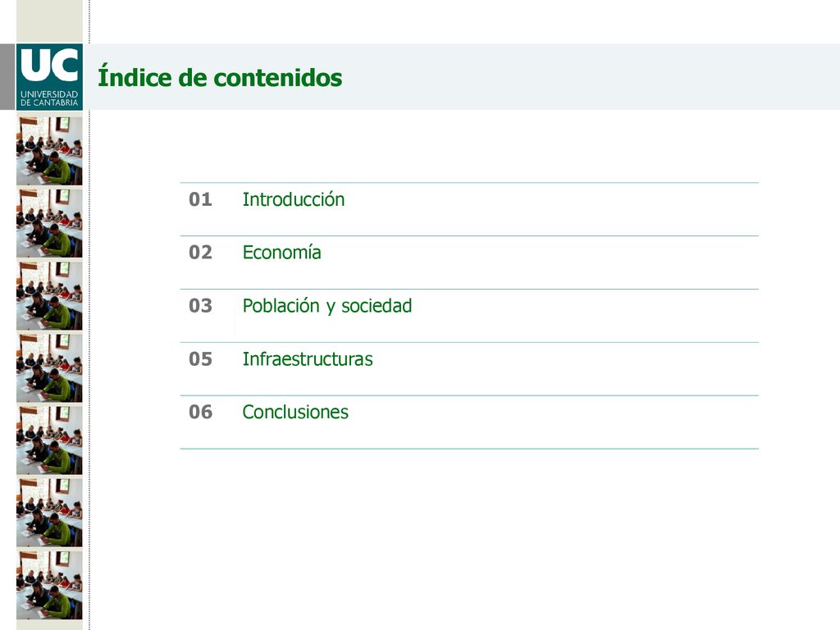
Task: Select the Índice de contenidos title
Action: tap(220, 77)
